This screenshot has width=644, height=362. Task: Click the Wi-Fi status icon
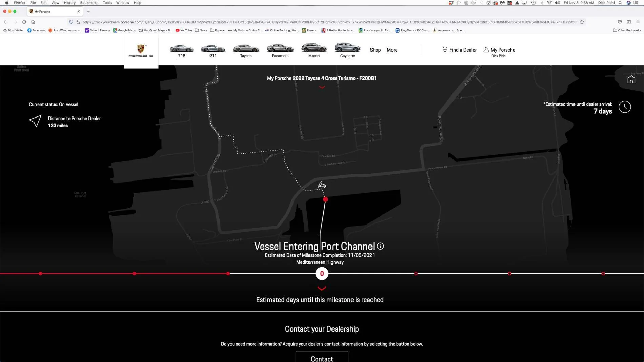coord(549,3)
